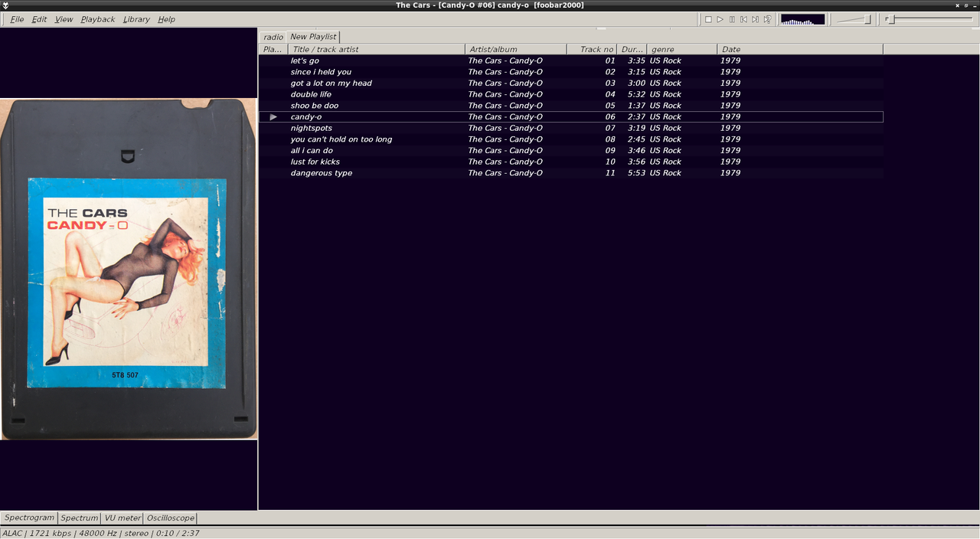
Task: Select track "let's go"
Action: click(x=571, y=60)
